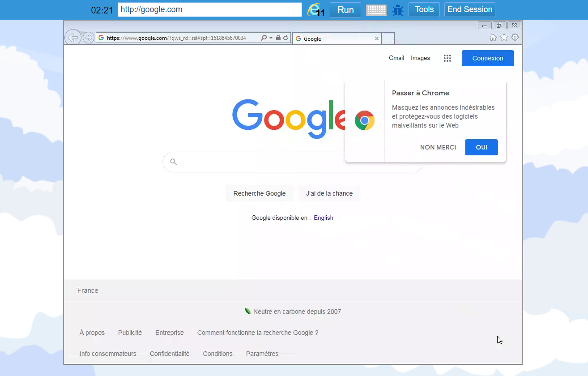Viewport: 588px width, 376px height.
Task: Click the search magnifier in address bar
Action: click(264, 38)
